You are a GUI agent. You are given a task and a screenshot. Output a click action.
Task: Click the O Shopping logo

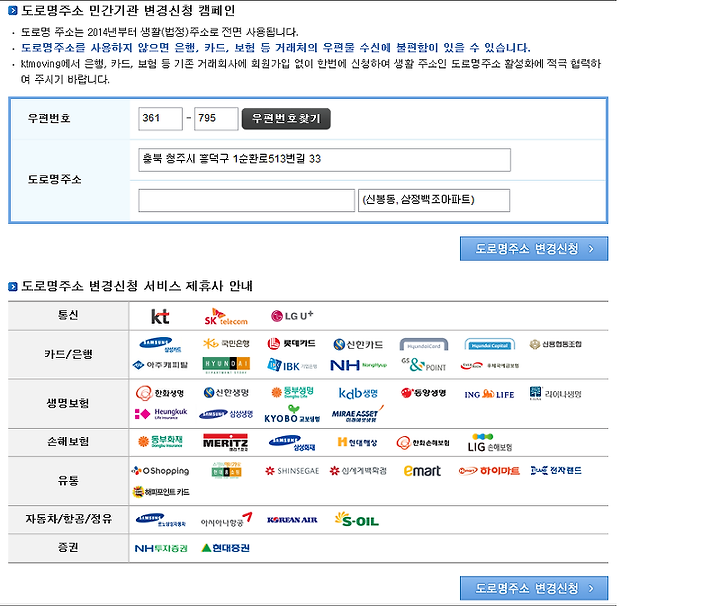(160, 471)
